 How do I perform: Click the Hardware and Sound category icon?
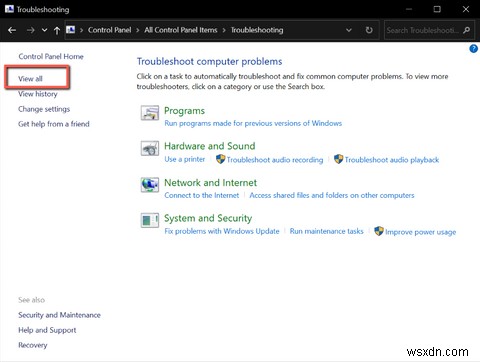(x=150, y=148)
